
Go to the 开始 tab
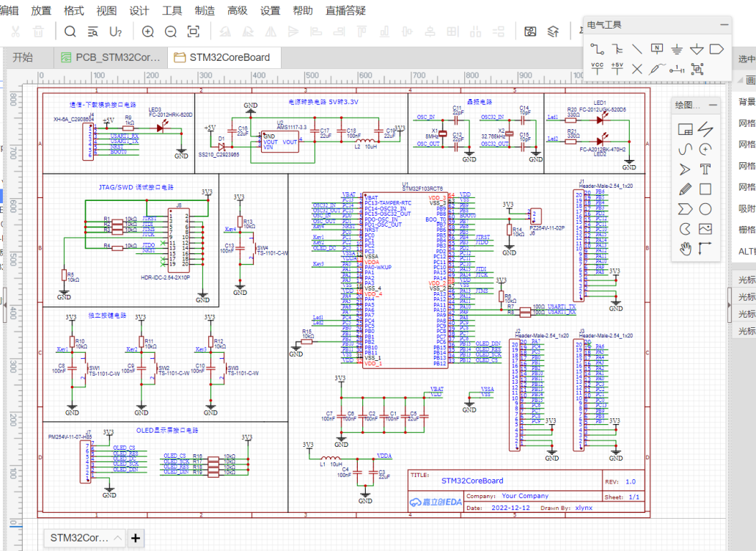[x=23, y=57]
